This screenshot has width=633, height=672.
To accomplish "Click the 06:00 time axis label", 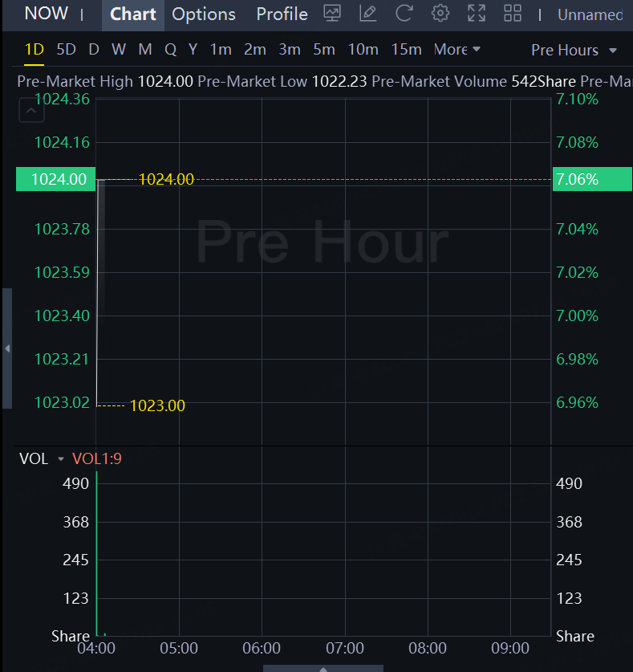I will (x=262, y=648).
